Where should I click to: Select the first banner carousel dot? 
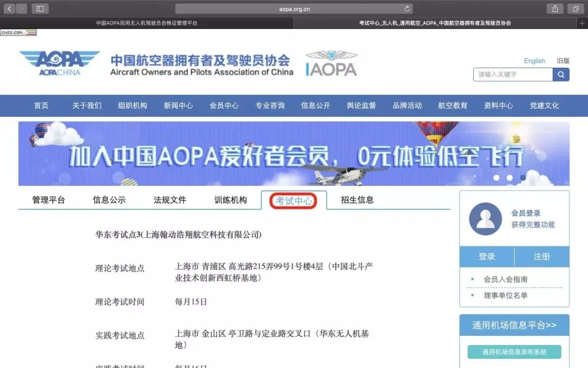pos(496,178)
